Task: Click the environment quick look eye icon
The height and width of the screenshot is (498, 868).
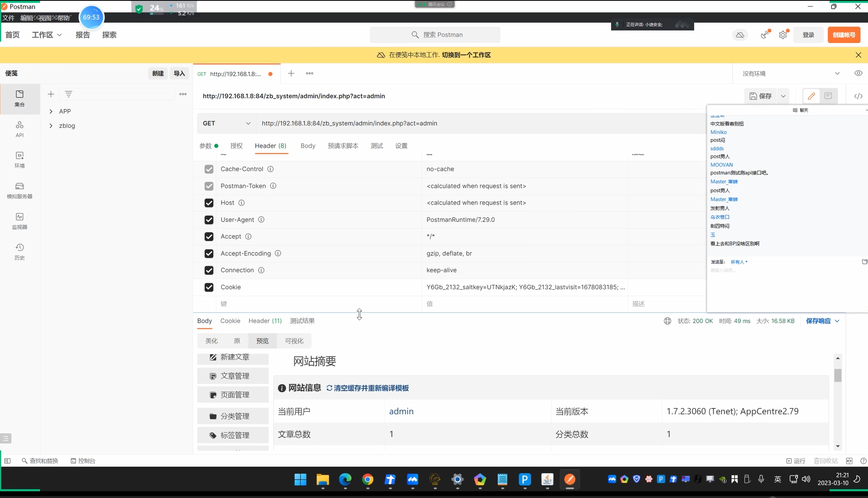Action: point(858,73)
